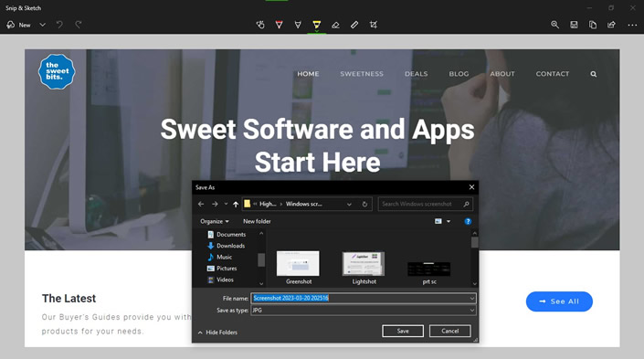
Task: Select the image crop tool
Action: tap(374, 25)
